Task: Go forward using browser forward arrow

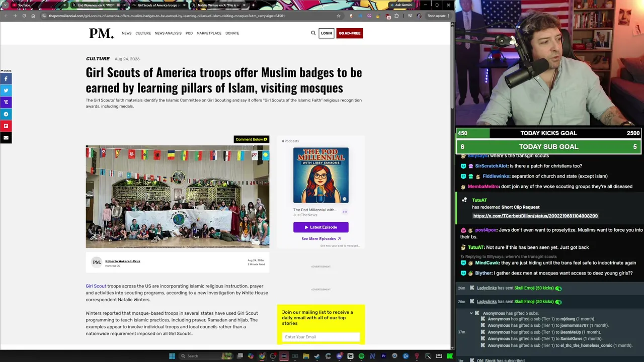Action: coord(15,16)
